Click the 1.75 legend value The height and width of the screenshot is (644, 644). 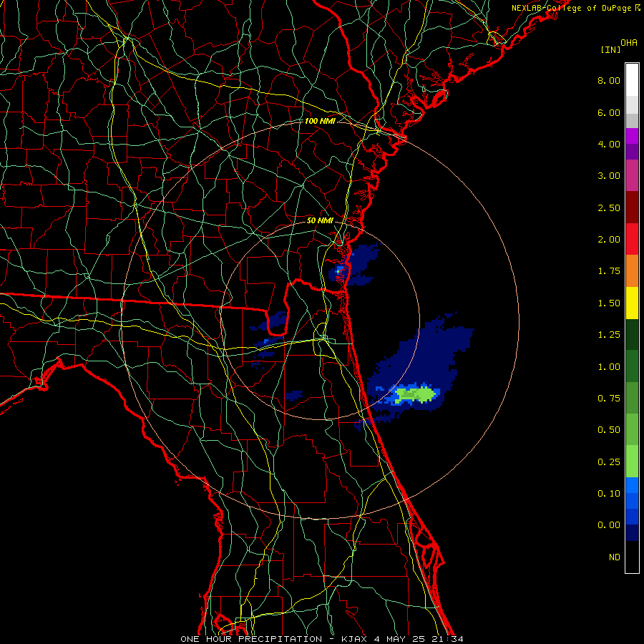coord(609,271)
